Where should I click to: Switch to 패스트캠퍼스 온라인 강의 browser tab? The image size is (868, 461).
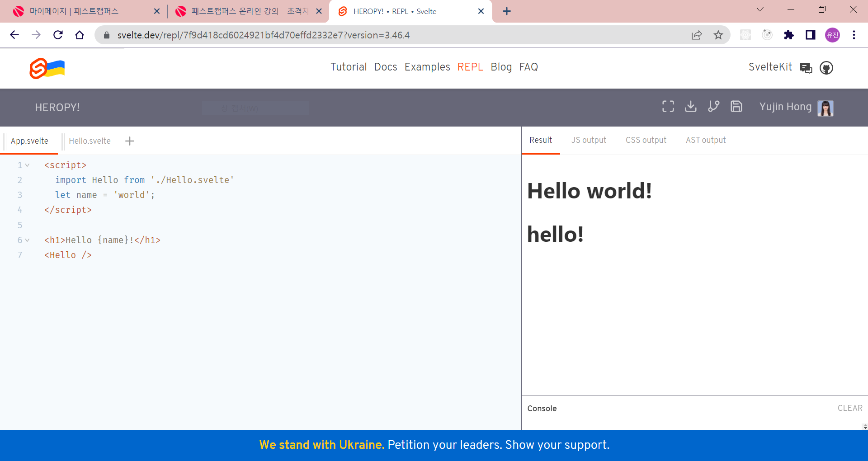[x=248, y=11]
